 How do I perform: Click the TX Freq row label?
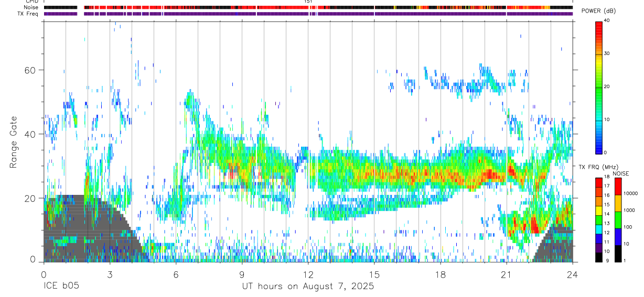28,14
